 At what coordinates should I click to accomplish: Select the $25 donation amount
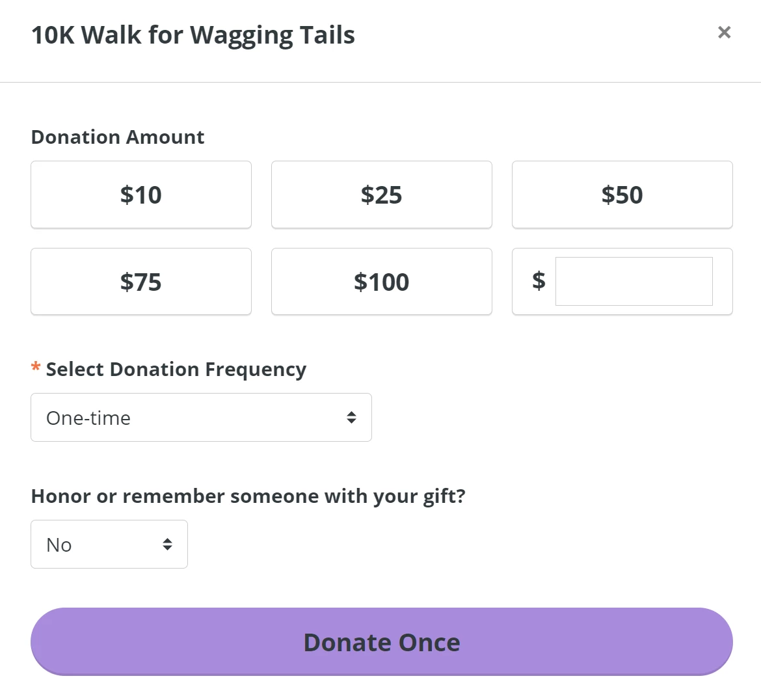[381, 195]
